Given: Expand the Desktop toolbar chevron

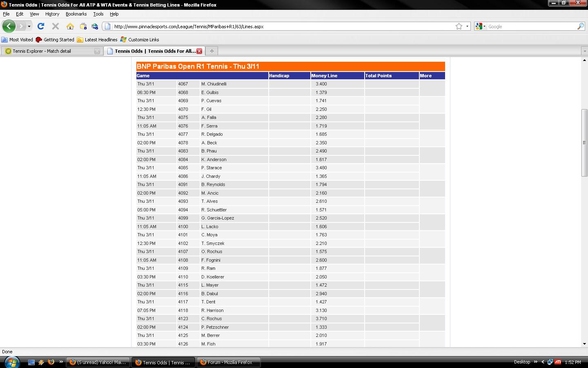Looking at the screenshot, I should point(535,362).
